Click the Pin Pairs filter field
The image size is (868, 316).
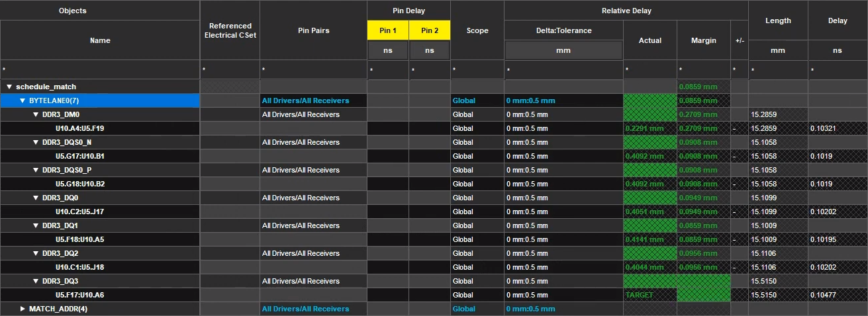(313, 69)
